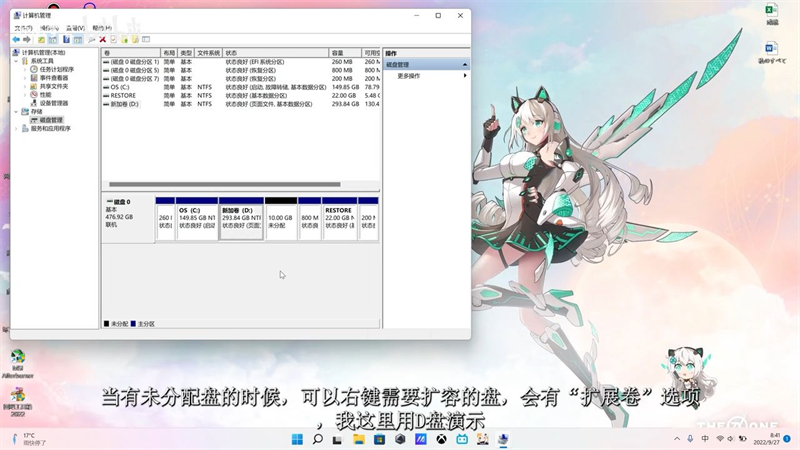Screen dimensions: 800x450
Task: Open the 查看(V) menu
Action: pos(76,28)
